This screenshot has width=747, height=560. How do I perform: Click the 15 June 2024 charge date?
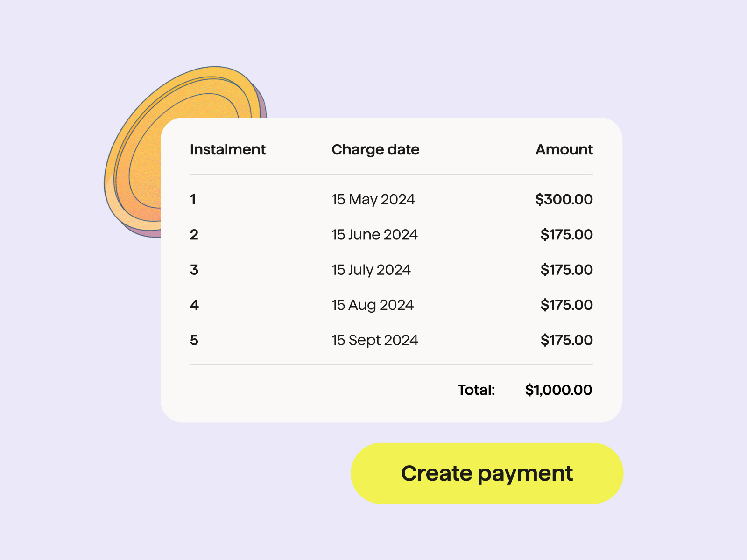(x=374, y=234)
